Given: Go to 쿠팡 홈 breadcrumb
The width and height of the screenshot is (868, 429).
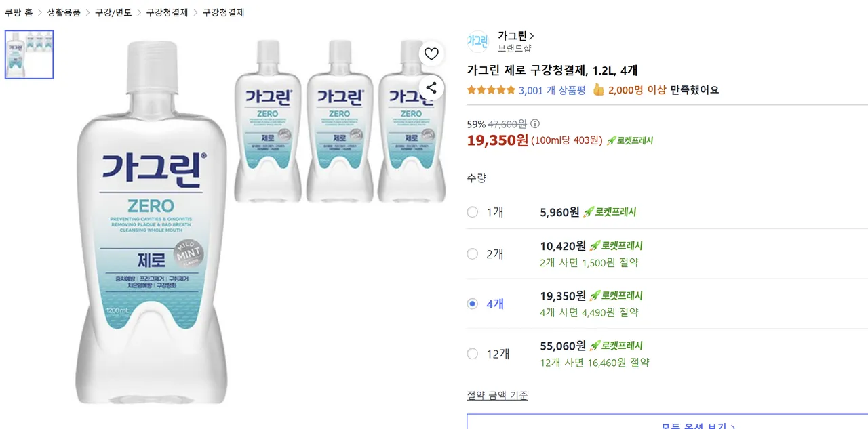Looking at the screenshot, I should click(x=18, y=12).
